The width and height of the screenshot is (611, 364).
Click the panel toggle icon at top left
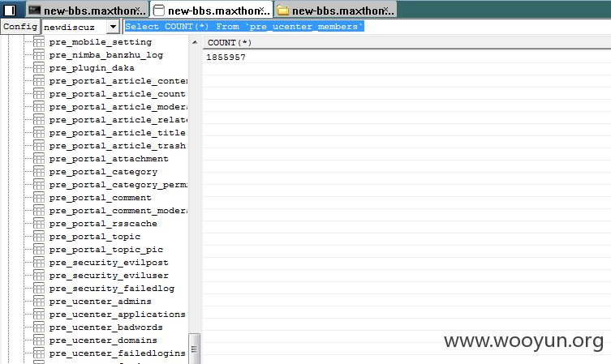(x=10, y=10)
